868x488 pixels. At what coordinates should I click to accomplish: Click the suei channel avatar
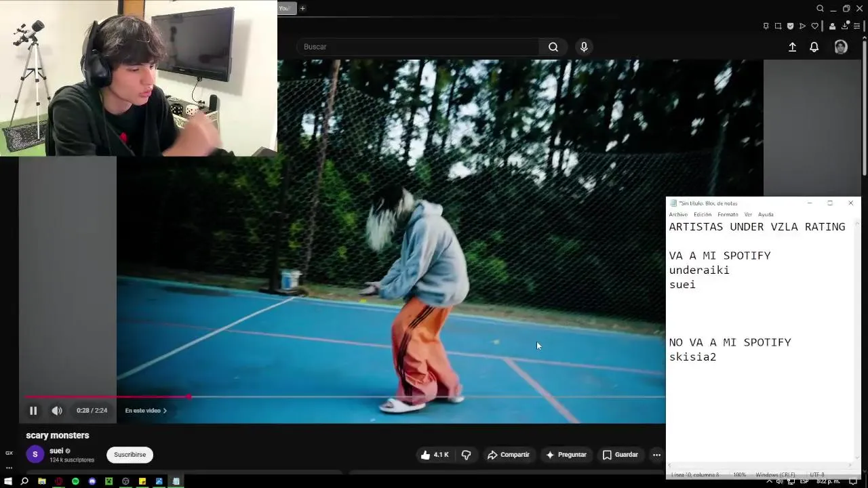[35, 455]
